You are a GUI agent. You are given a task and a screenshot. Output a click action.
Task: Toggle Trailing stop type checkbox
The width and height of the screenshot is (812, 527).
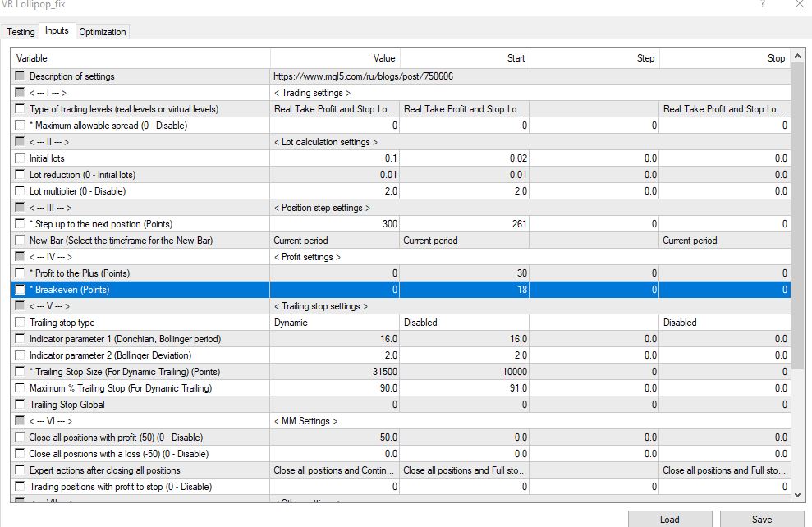(20, 322)
